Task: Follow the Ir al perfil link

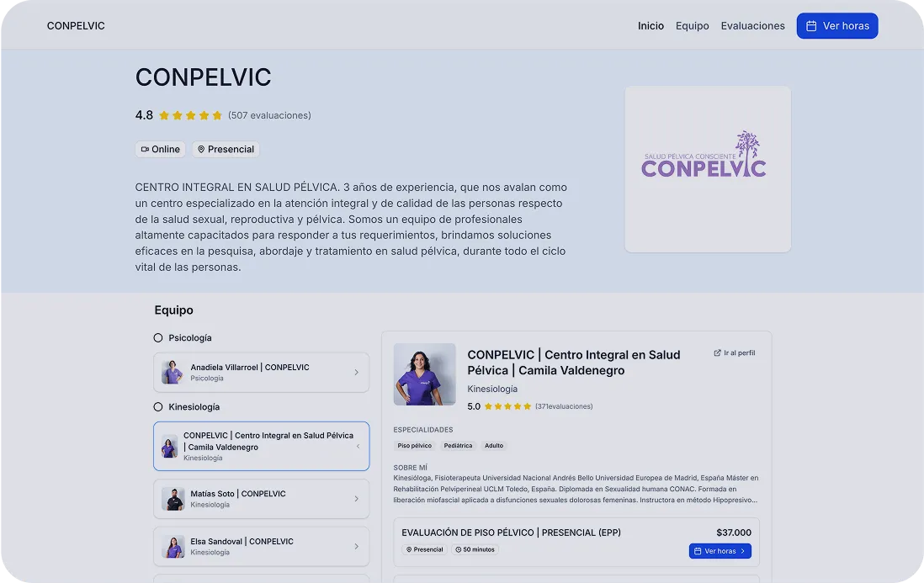Action: click(x=735, y=352)
